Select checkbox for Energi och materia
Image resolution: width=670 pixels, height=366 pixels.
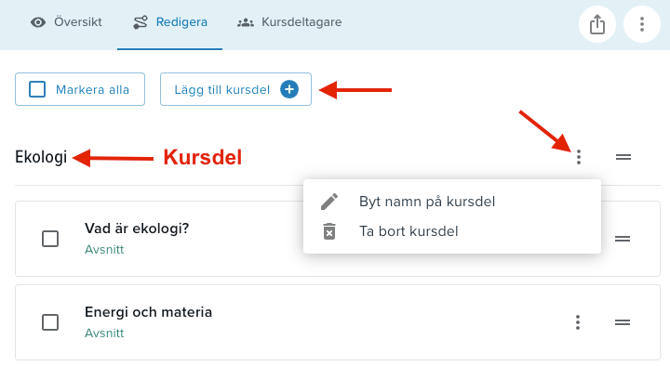pos(50,322)
